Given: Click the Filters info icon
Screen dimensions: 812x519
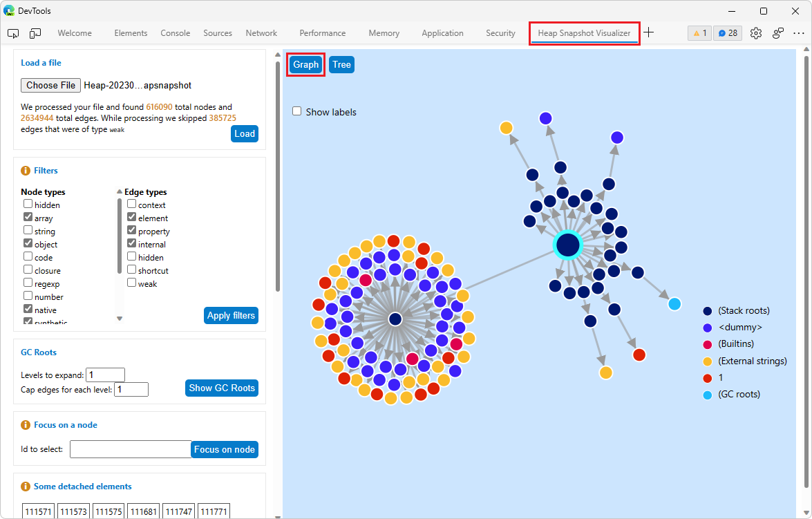Looking at the screenshot, I should 26,171.
